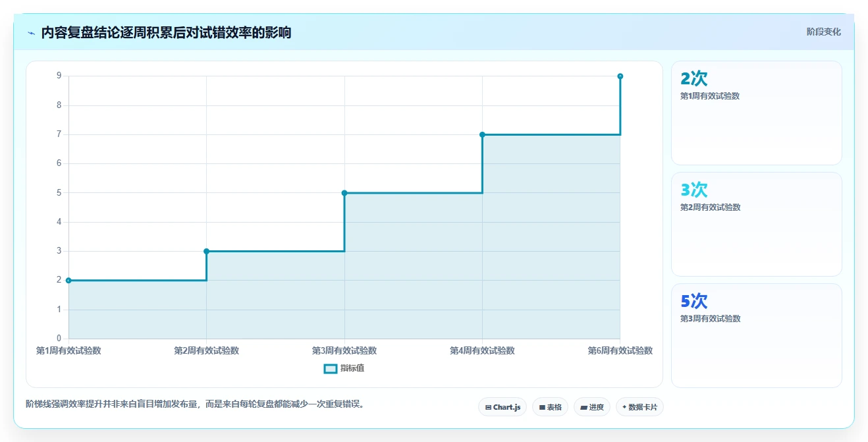Click the data point at value 7
The image size is (868, 442).
(482, 134)
